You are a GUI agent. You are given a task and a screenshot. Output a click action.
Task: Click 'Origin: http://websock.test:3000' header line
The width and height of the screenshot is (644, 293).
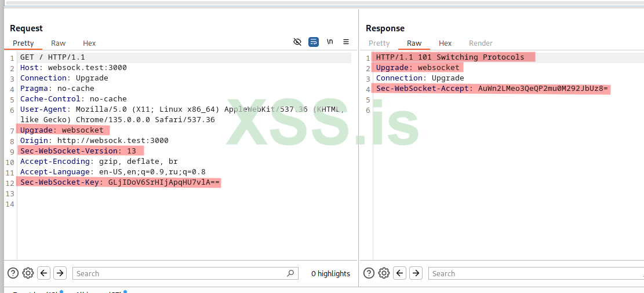tap(94, 141)
